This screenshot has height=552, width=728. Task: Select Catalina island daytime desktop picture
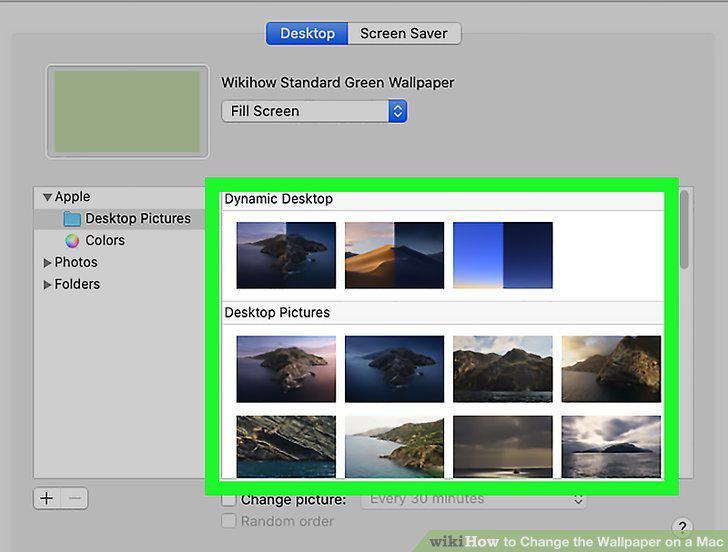[x=286, y=369]
